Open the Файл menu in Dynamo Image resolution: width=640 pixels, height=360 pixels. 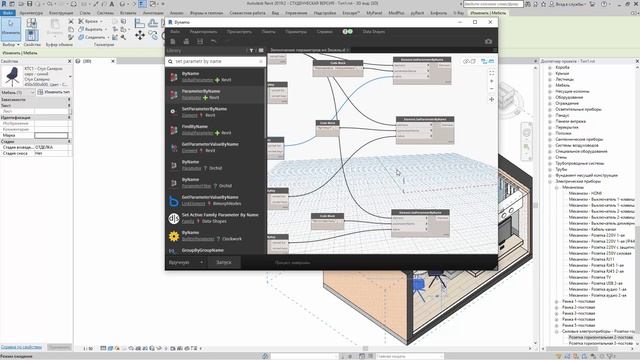175,31
